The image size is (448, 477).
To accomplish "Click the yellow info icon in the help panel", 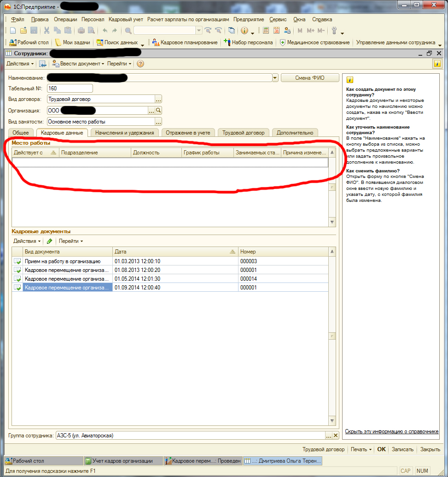I will 350,79.
